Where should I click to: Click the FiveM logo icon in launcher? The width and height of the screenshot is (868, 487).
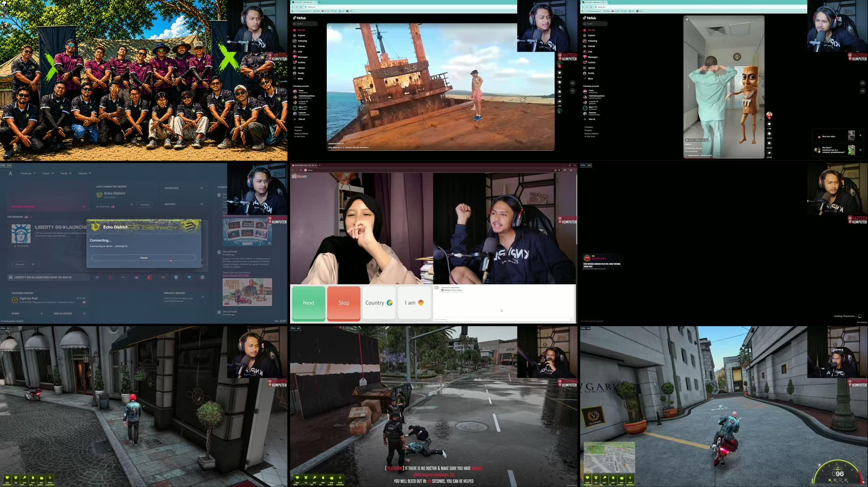[10, 174]
